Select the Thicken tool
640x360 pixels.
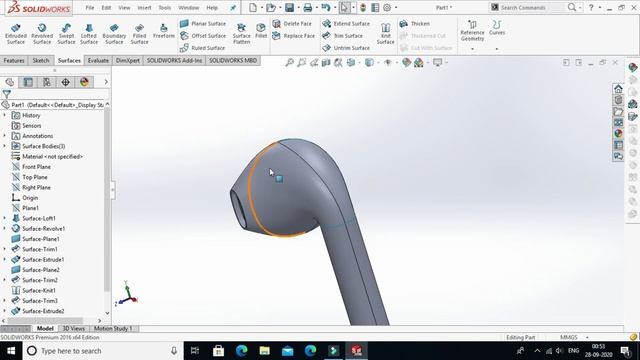[415, 24]
